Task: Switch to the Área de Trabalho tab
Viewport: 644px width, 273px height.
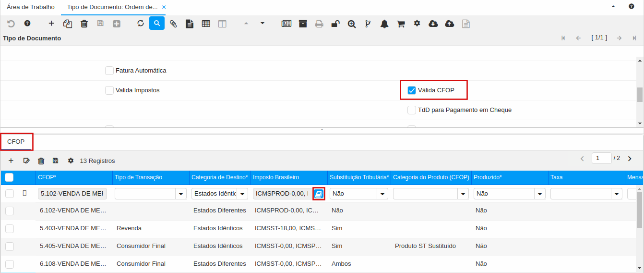Action: pyautogui.click(x=31, y=7)
